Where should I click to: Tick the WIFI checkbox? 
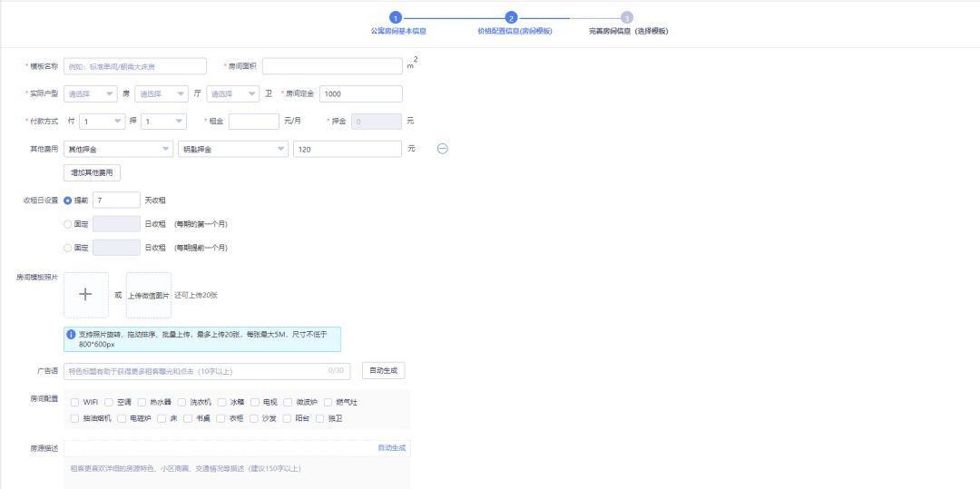[75, 402]
